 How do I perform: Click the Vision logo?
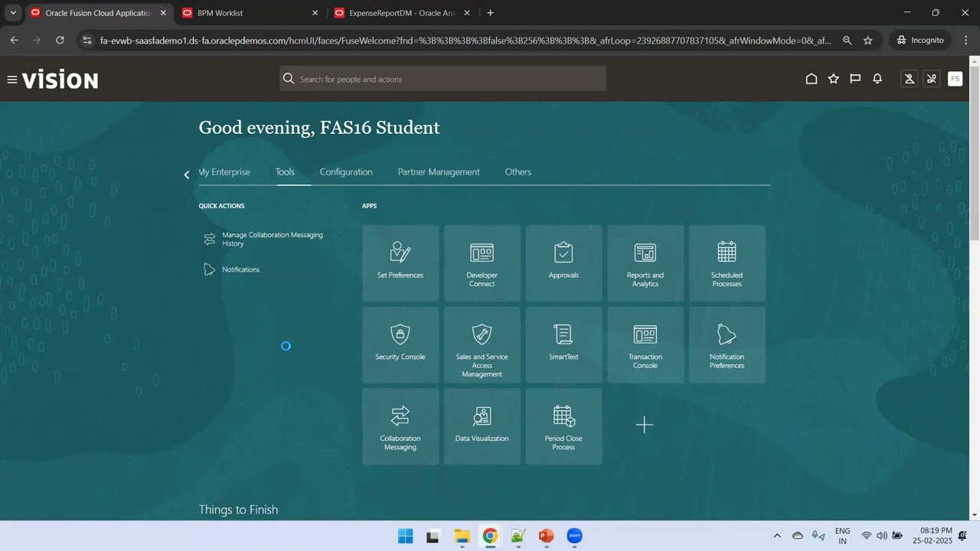pyautogui.click(x=60, y=80)
